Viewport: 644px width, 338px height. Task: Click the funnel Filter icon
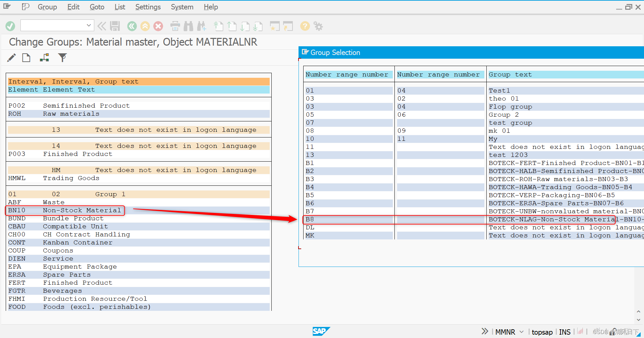(62, 58)
